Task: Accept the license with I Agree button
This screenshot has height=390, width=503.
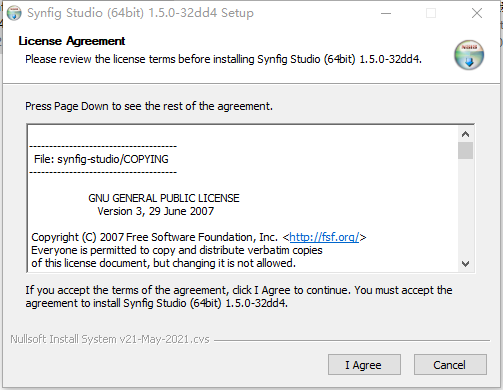Action: click(364, 365)
